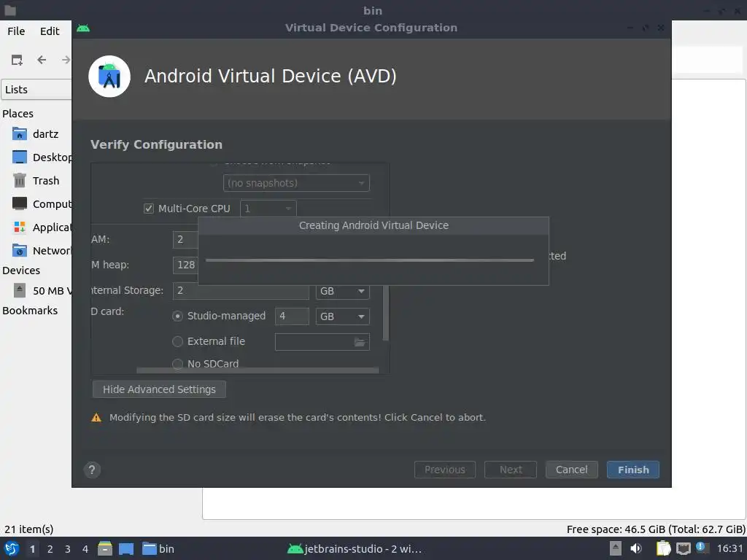747x560 pixels.
Task: Select External file SD card option
Action: pos(177,341)
